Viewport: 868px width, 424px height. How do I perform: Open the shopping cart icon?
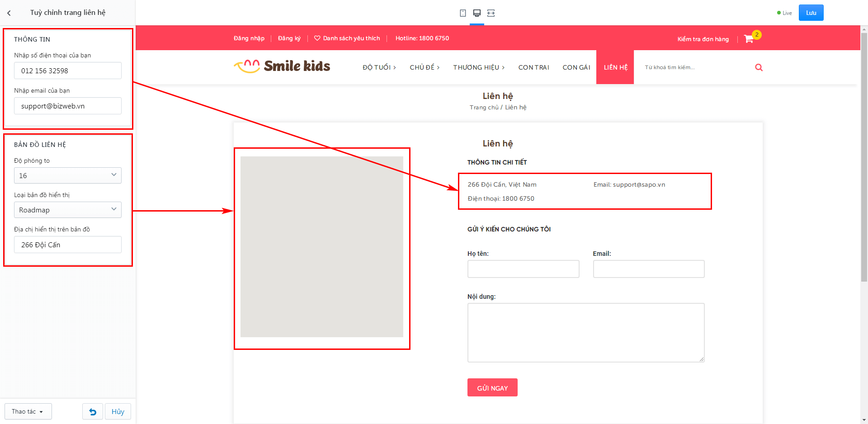[x=749, y=39]
